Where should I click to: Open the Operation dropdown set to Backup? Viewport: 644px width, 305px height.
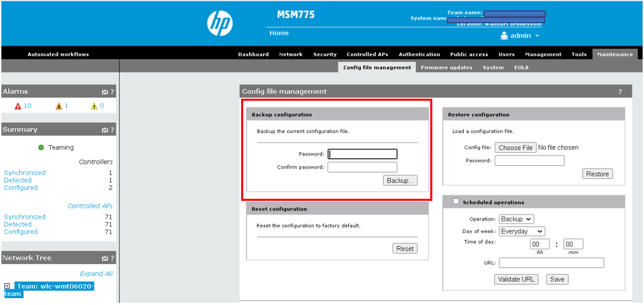(516, 219)
